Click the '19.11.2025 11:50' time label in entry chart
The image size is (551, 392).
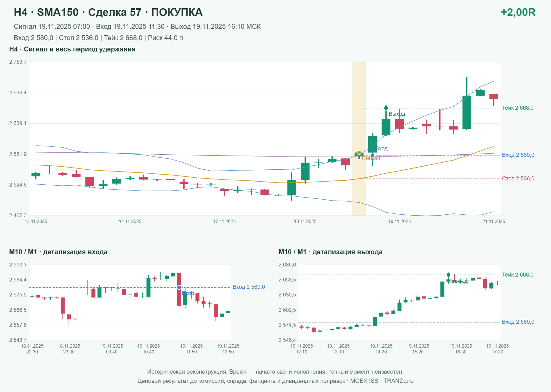click(191, 349)
